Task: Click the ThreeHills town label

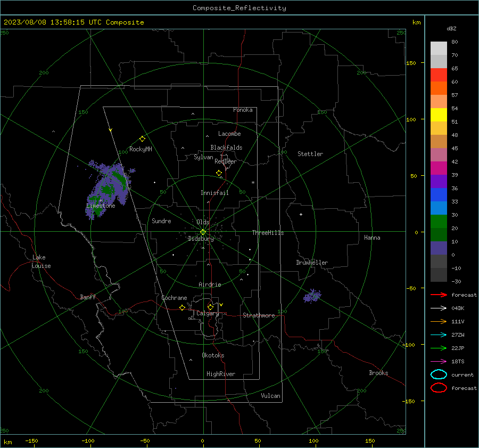Action: [268, 233]
